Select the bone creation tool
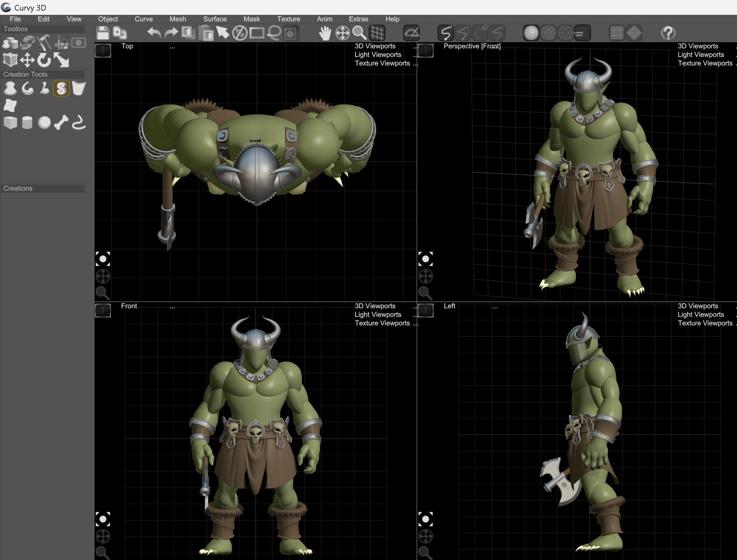The width and height of the screenshot is (737, 560). 61,123
